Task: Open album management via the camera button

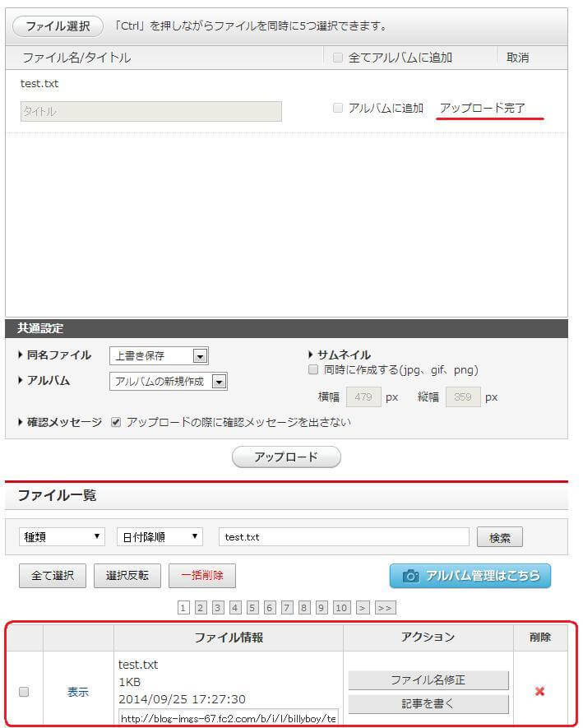Action: [x=470, y=576]
